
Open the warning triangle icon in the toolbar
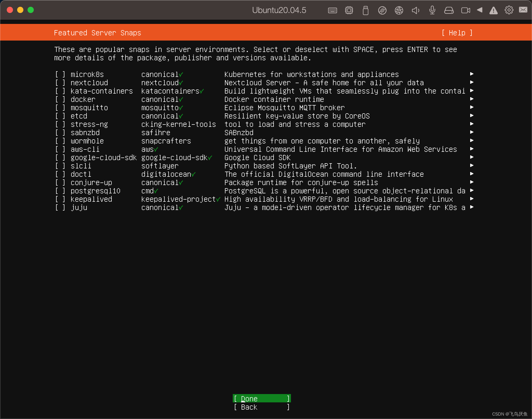pyautogui.click(x=493, y=10)
